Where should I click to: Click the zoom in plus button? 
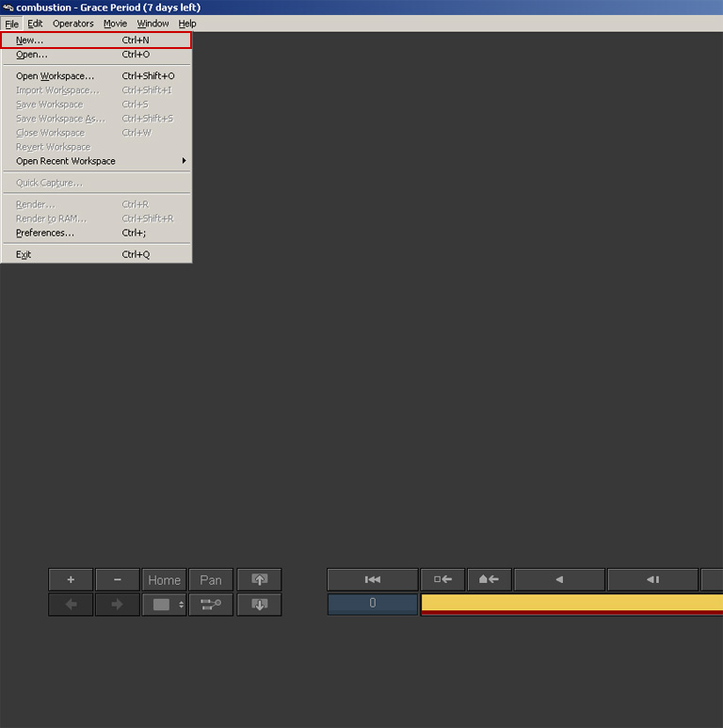[x=71, y=579]
